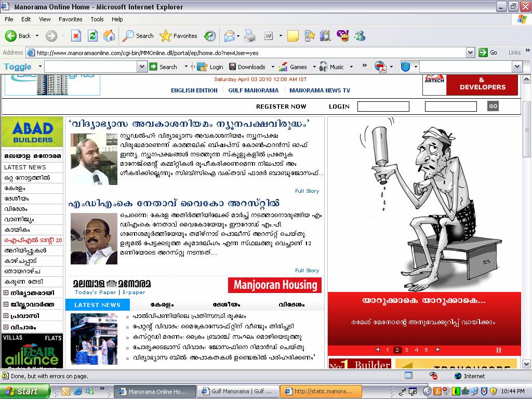Print the current page
The height and width of the screenshot is (399, 532).
249,36
